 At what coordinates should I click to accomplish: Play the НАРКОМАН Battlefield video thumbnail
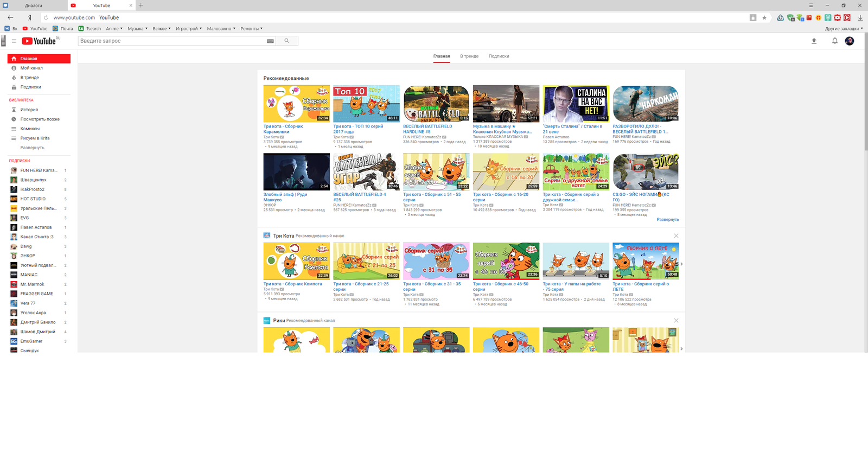tap(646, 104)
